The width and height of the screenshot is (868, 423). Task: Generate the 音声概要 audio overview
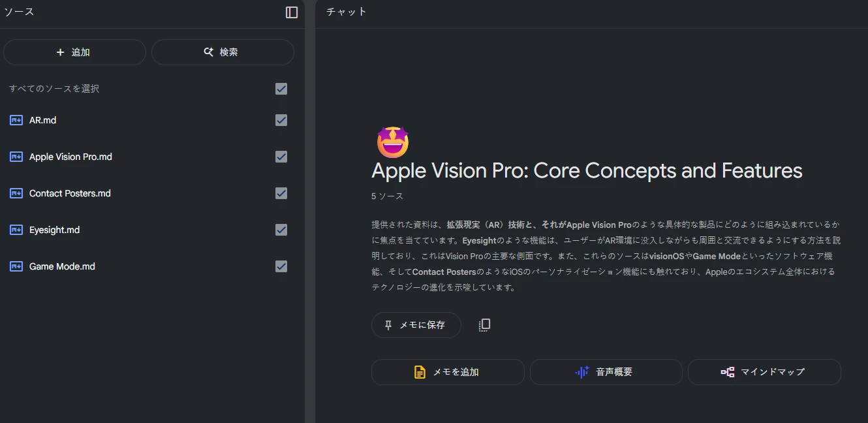coord(606,372)
